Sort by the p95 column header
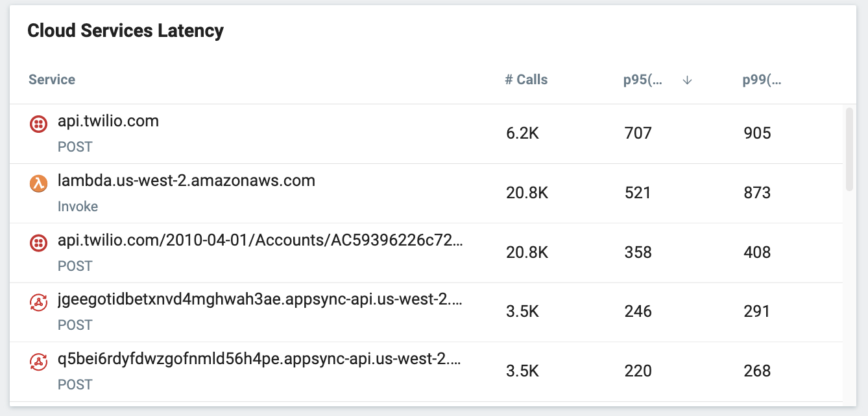The height and width of the screenshot is (416, 868). (x=638, y=80)
